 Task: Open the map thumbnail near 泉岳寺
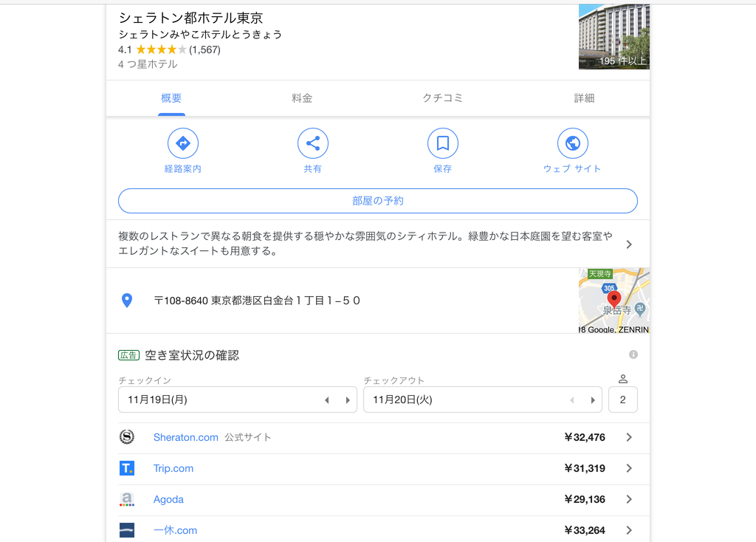pyautogui.click(x=614, y=301)
